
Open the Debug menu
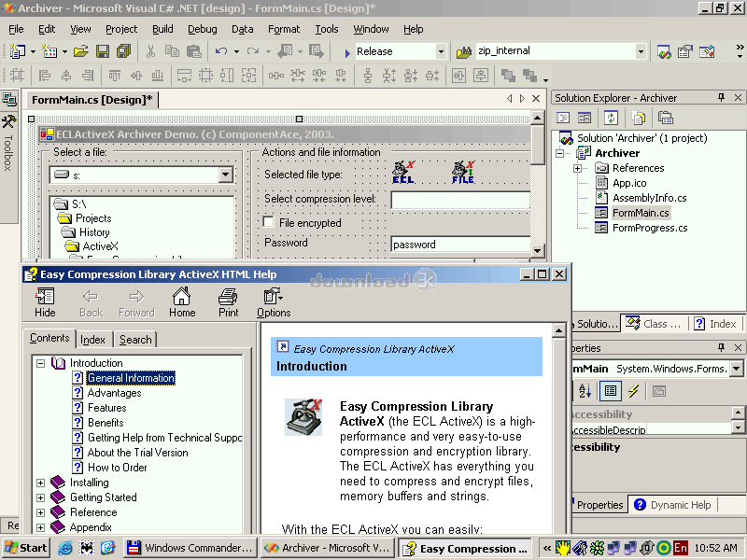pos(202,29)
